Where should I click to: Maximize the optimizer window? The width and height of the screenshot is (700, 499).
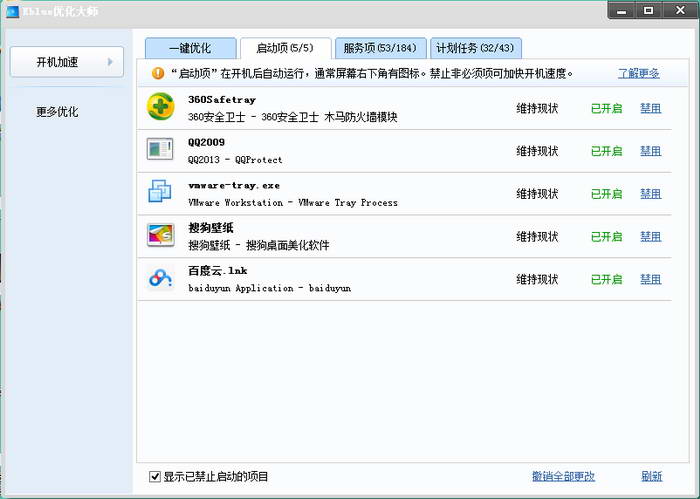coord(648,10)
